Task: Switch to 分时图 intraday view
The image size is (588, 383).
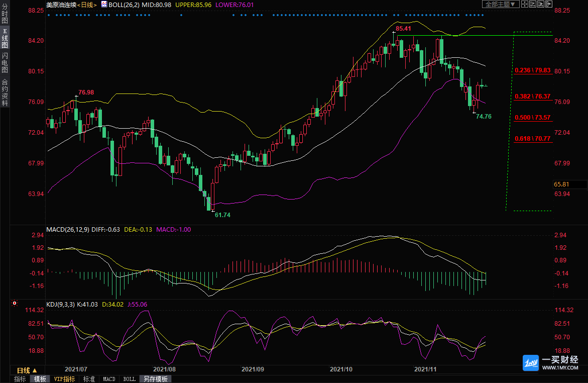Action: point(5,14)
